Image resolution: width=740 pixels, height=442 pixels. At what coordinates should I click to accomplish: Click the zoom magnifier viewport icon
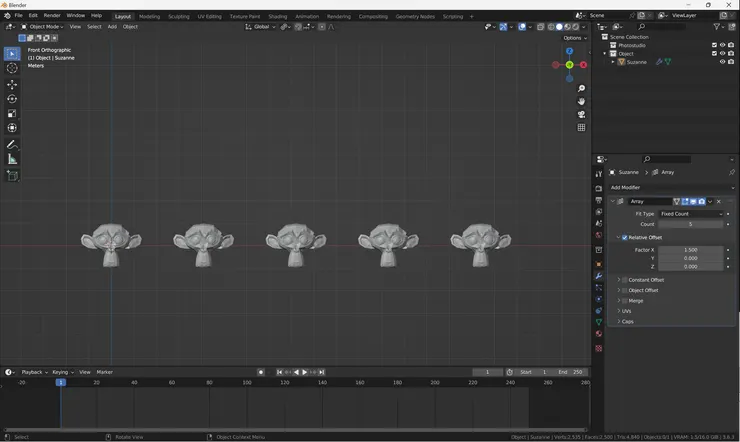click(581, 89)
